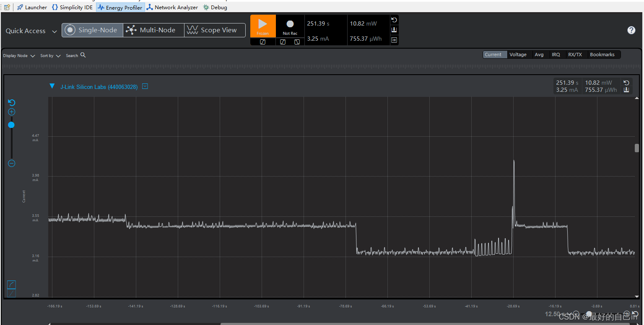The image size is (644, 325).
Task: Click the -28.69 s time axis label
Action: click(513, 306)
